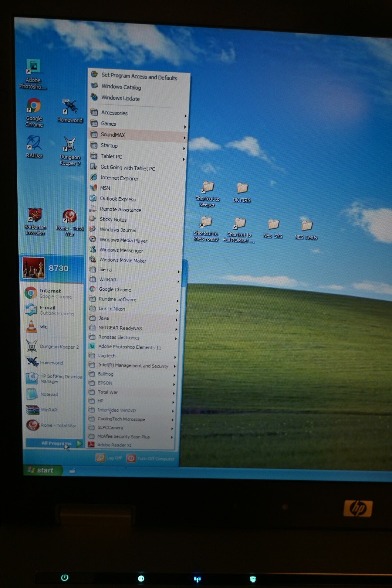This screenshot has height=588, width=392.
Task: Open HP SoftPaq Download Manager
Action: [x=54, y=379]
